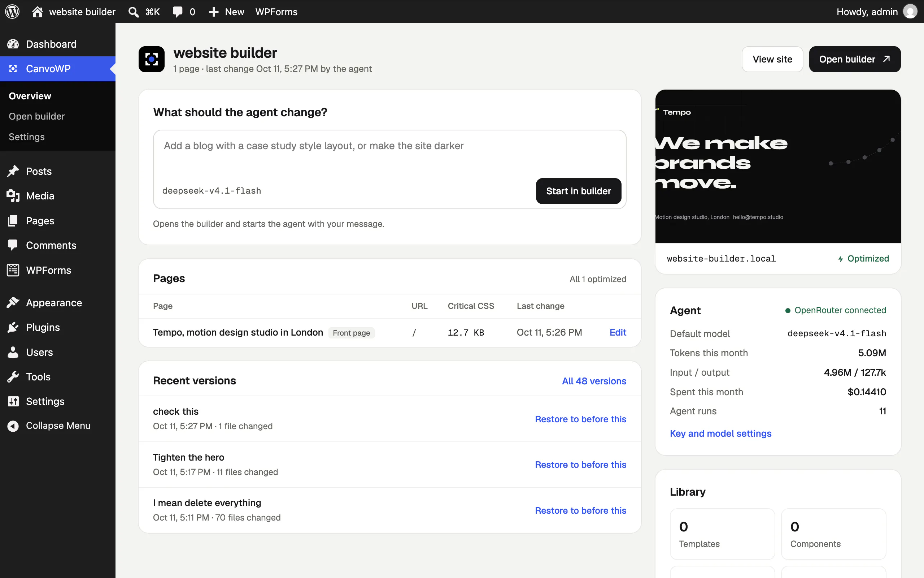Click the Tempo, motion design studio page title
The height and width of the screenshot is (578, 924).
click(238, 332)
